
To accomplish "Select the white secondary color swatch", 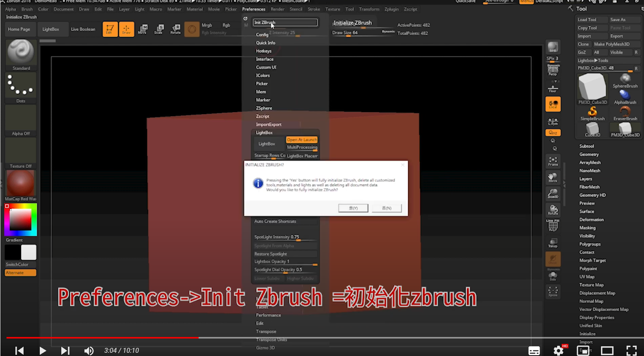I will [29, 252].
